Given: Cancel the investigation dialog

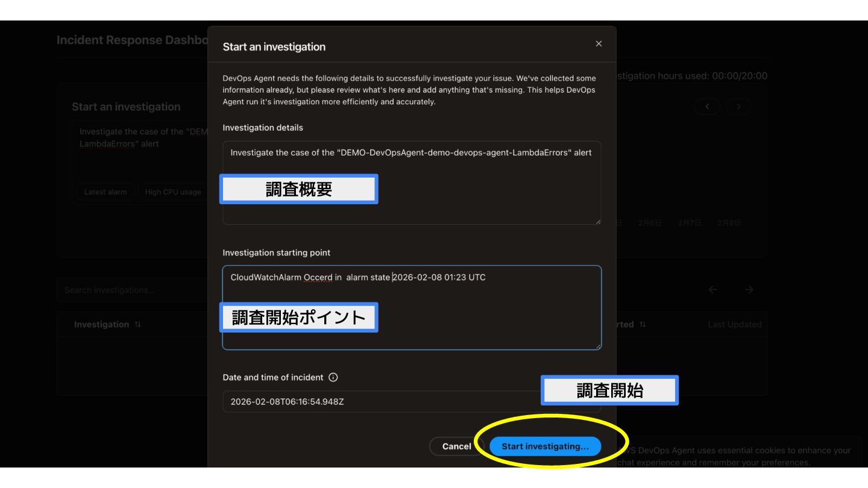Looking at the screenshot, I should pyautogui.click(x=456, y=446).
